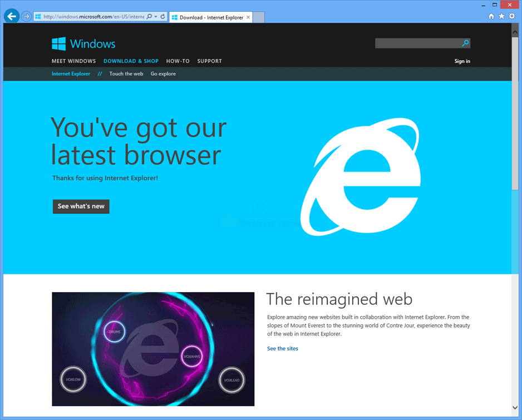Go to Go explore page
The width and height of the screenshot is (522, 420).
click(163, 73)
